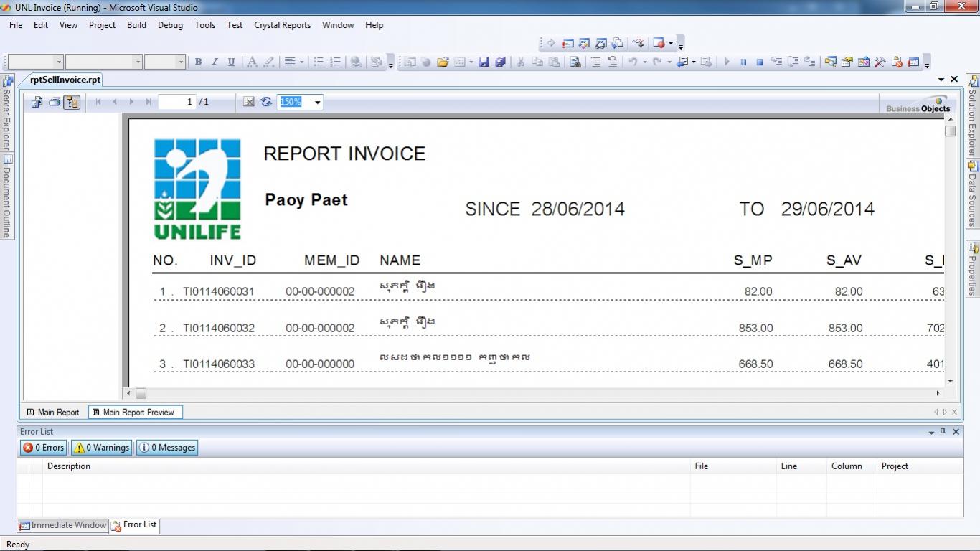Click the Step Into debug icon
This screenshot has width=980, height=551.
pyautogui.click(x=776, y=62)
